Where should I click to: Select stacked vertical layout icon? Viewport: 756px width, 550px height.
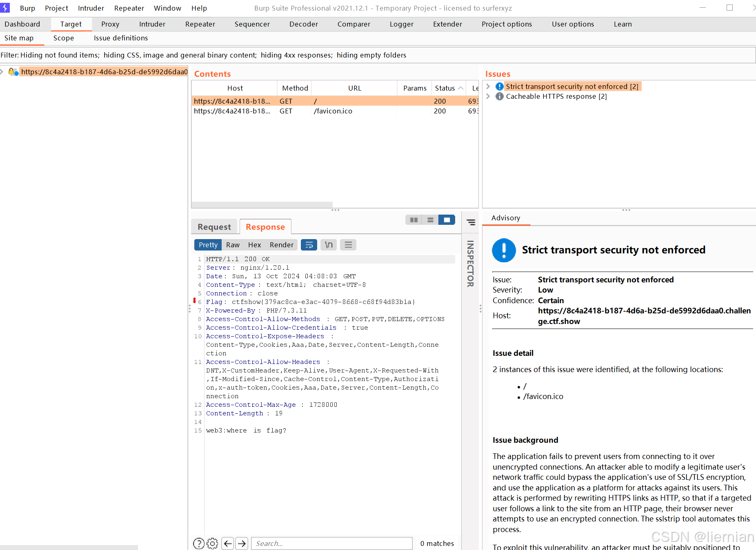click(x=430, y=220)
